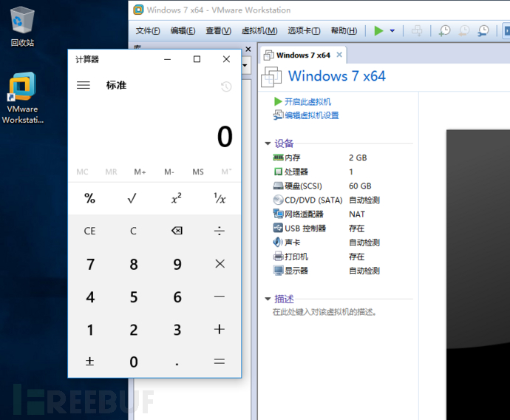Collapse the 描述 section
510x420 pixels.
tap(268, 299)
